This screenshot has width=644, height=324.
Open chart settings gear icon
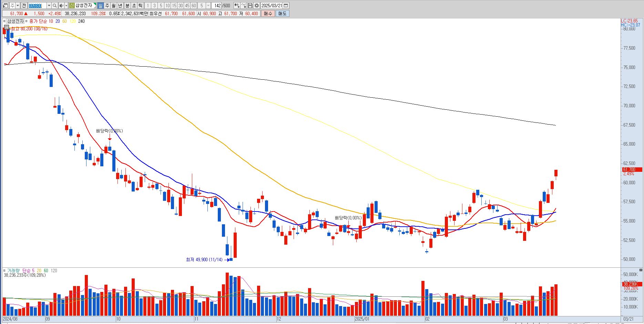pyautogui.click(x=257, y=6)
